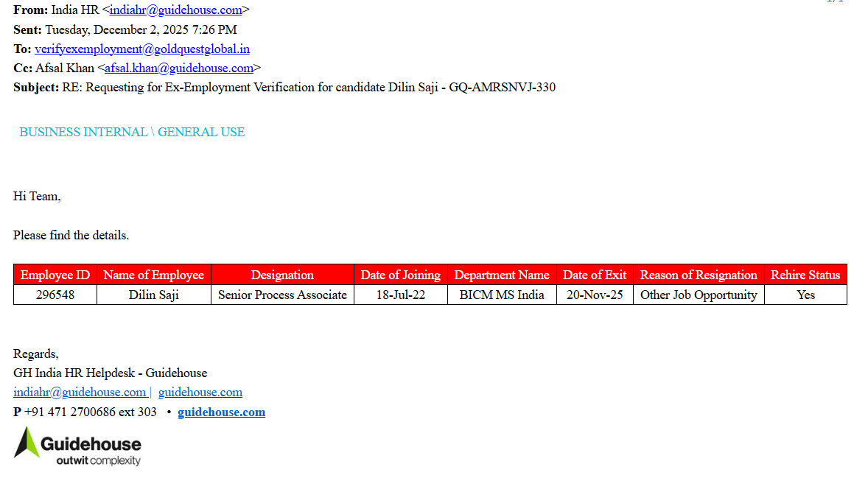
Task: Click the BUSINESS INTERNAL \ GENERAL USE label
Action: (132, 132)
